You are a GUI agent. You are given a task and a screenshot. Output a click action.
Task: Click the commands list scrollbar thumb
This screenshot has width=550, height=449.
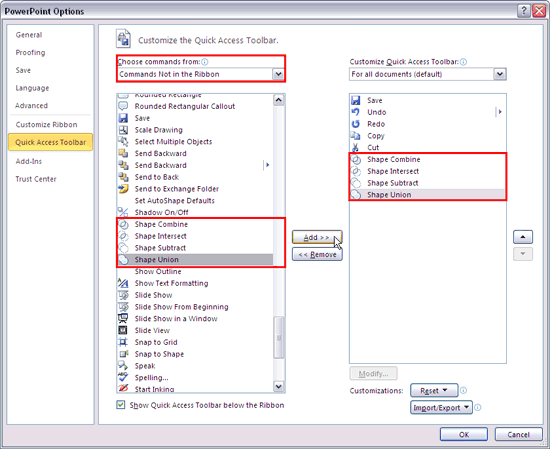coord(279,337)
